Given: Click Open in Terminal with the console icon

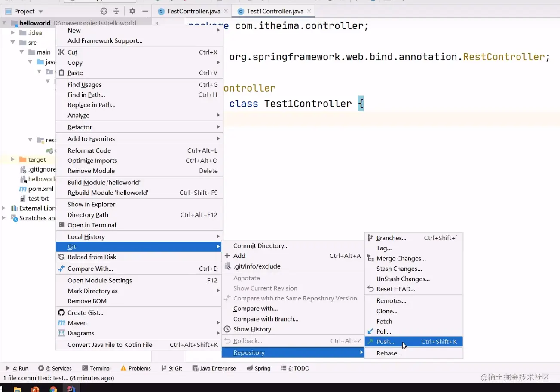Looking at the screenshot, I should (x=140, y=225).
